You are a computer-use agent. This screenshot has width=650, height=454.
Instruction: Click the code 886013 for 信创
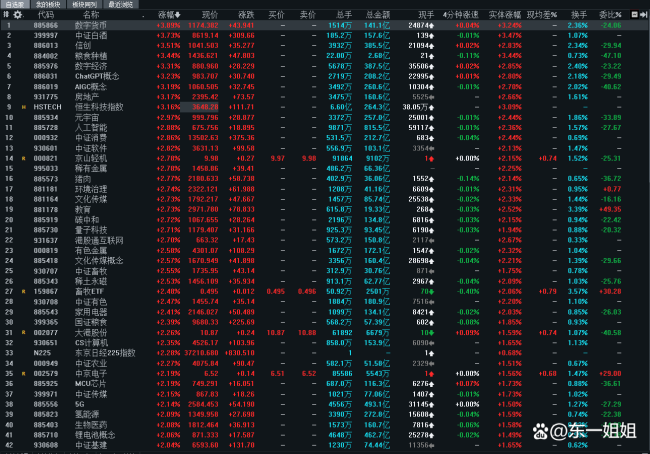tap(46, 46)
